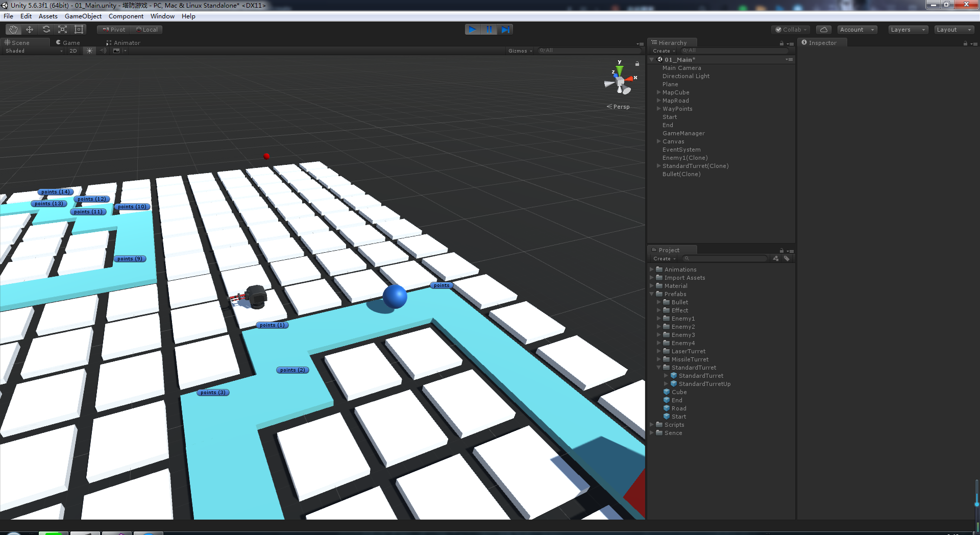
Task: Click Project Create button
Action: tap(664, 259)
